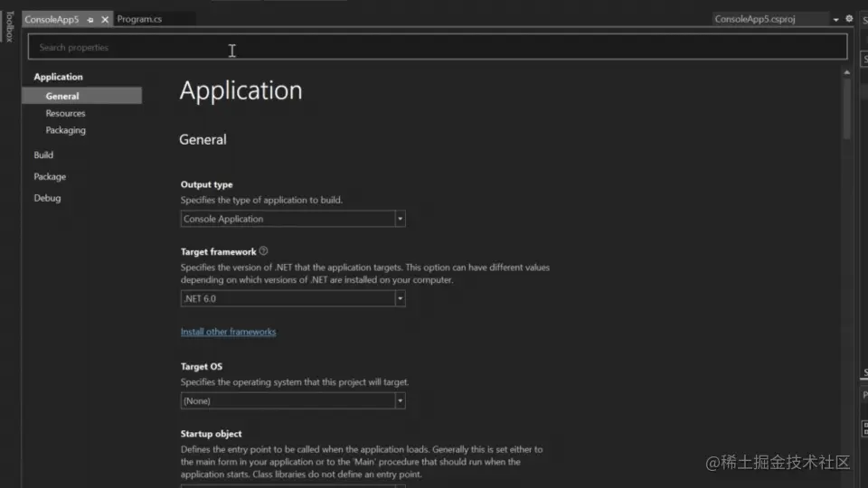Click the vertical scrollbar thumb
Image resolution: width=868 pixels, height=488 pixels.
point(846,108)
